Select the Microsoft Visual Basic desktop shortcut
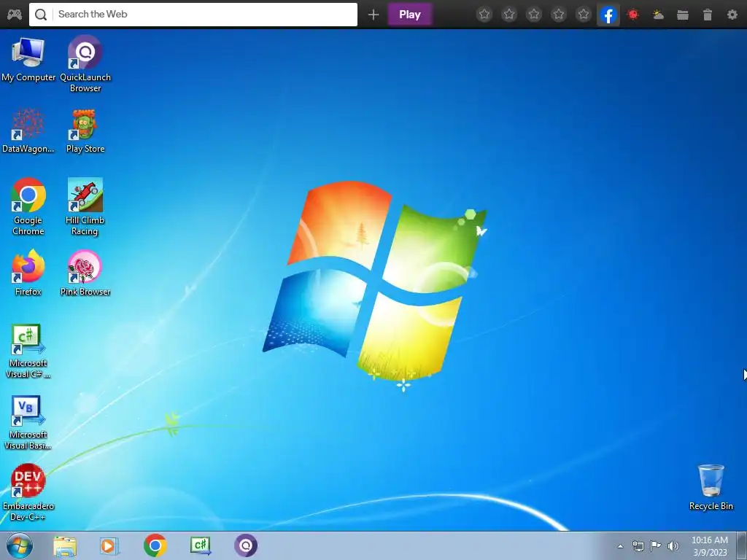Viewport: 747px width, 560px height. 28,422
